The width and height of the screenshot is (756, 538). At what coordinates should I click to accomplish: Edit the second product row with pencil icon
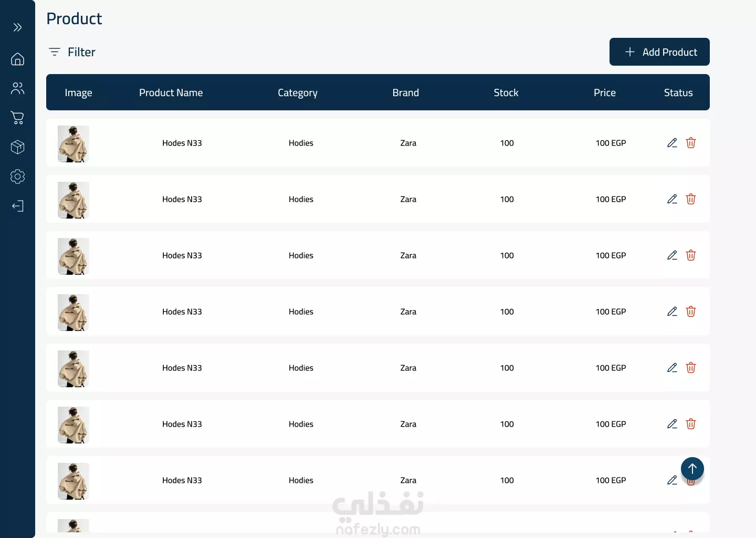pos(672,199)
